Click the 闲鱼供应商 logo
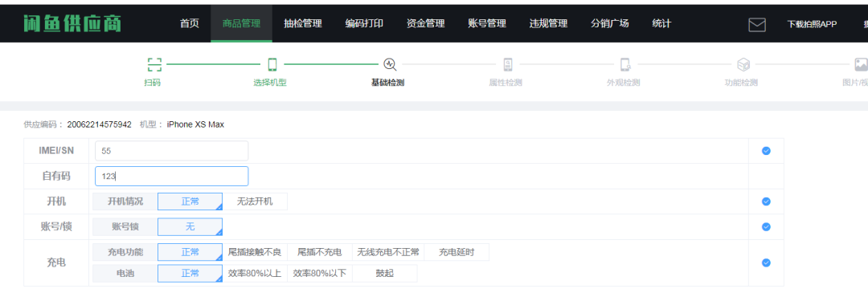This screenshot has width=868, height=301. pyautogui.click(x=72, y=23)
